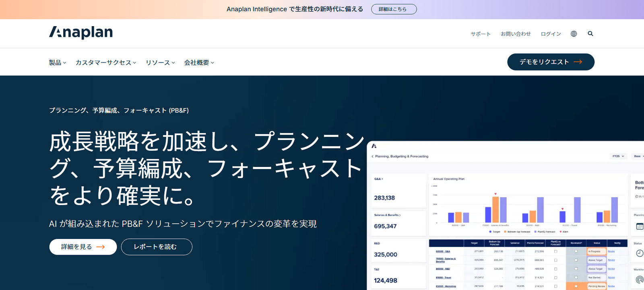Open the globe language selector

(574, 34)
